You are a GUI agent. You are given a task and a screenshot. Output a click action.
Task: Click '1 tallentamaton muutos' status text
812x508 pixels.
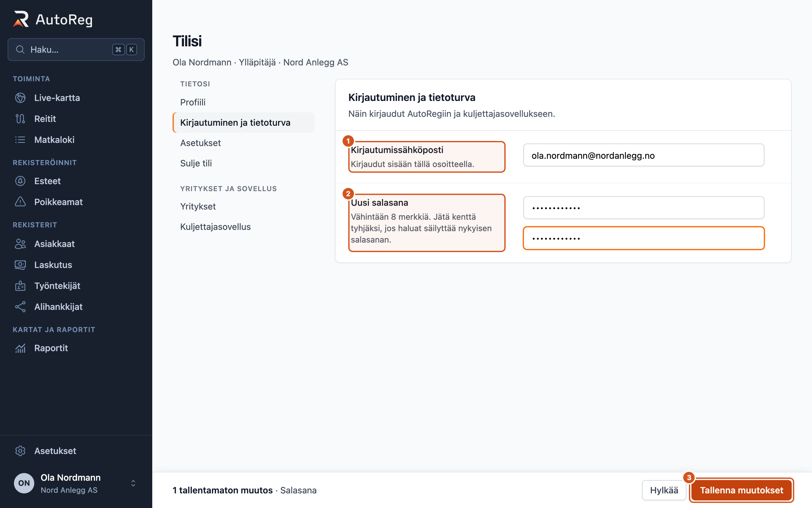[222, 490]
